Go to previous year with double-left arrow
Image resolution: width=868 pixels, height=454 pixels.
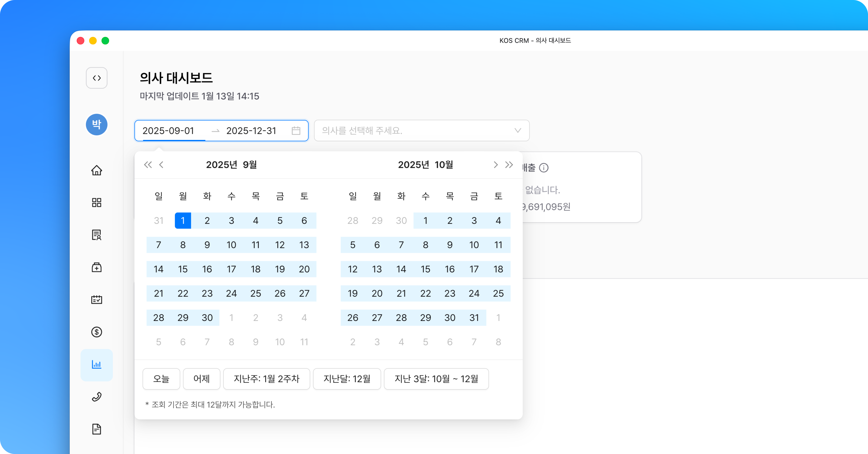(148, 165)
